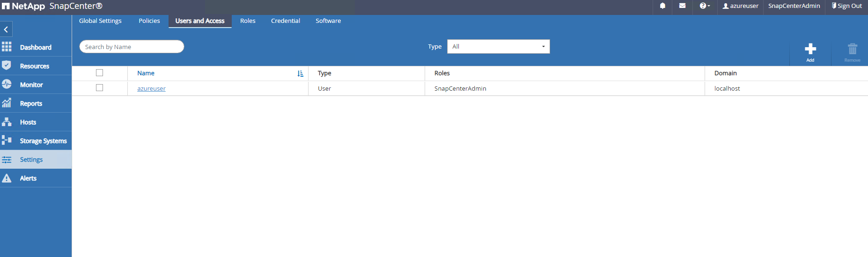Viewport: 868px width, 257px height.
Task: Click the Storage Systems icon
Action: 7,140
